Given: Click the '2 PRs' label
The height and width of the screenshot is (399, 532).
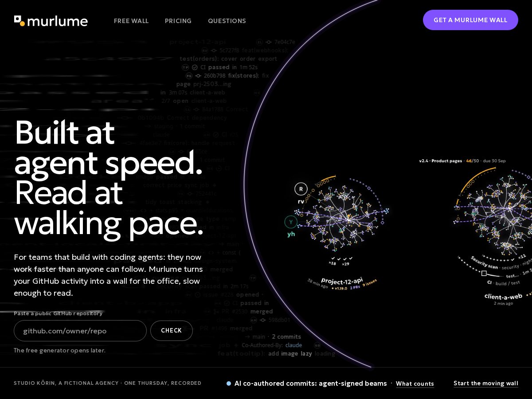Looking at the screenshot, I should point(355,288).
